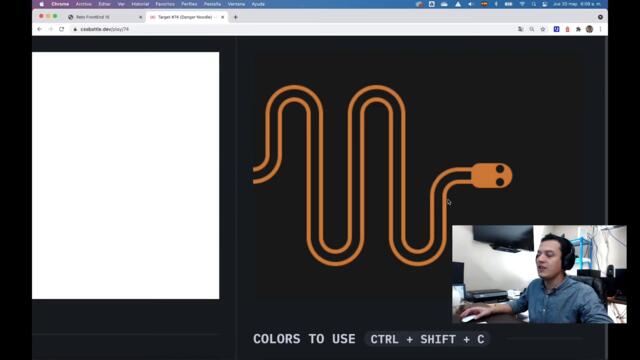640x360 pixels.
Task: Click the Danger Noodle snake target image
Action: [x=382, y=176]
